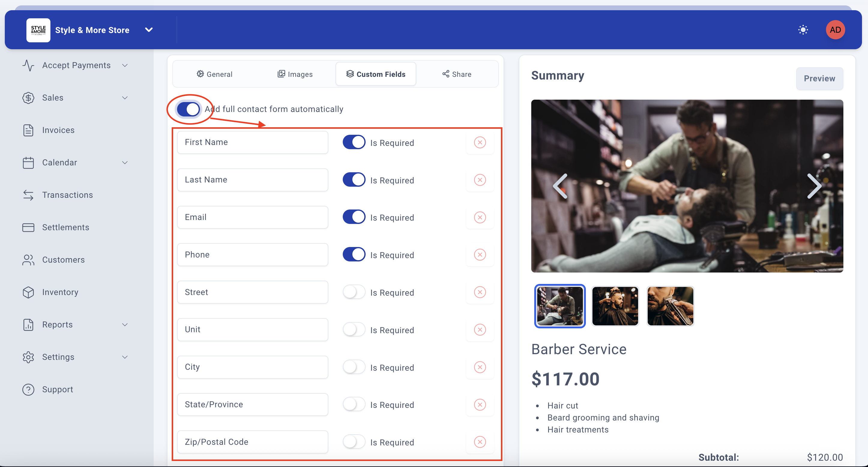Select the third barber thumbnail image
868x467 pixels.
[670, 306]
